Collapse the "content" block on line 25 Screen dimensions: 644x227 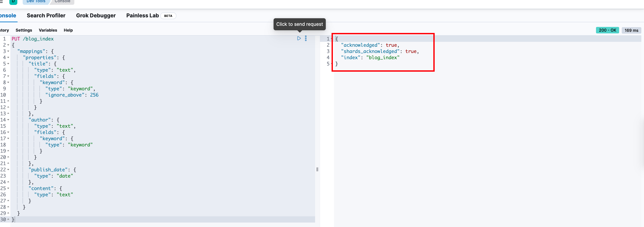8,188
